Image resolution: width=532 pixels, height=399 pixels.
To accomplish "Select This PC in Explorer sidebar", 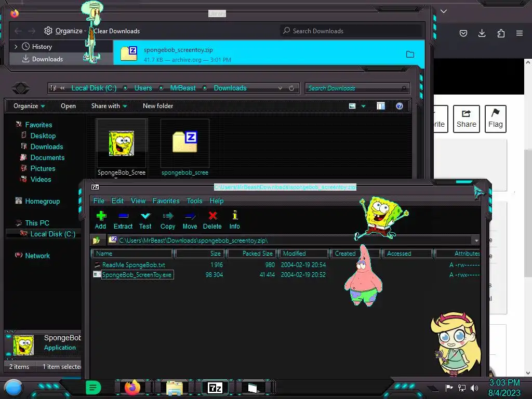I will (37, 223).
